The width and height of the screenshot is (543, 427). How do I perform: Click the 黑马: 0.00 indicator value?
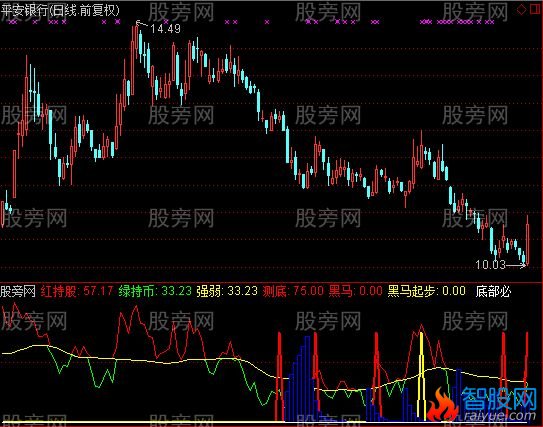(x=355, y=291)
